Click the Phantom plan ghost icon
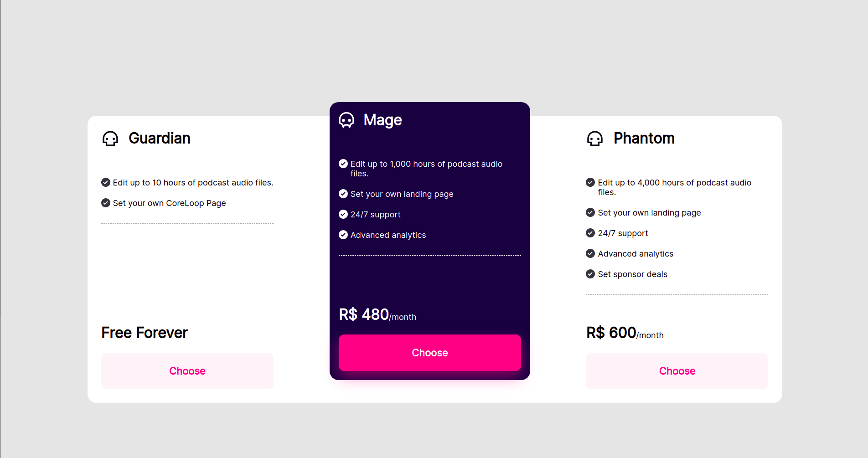868x458 pixels. [594, 139]
